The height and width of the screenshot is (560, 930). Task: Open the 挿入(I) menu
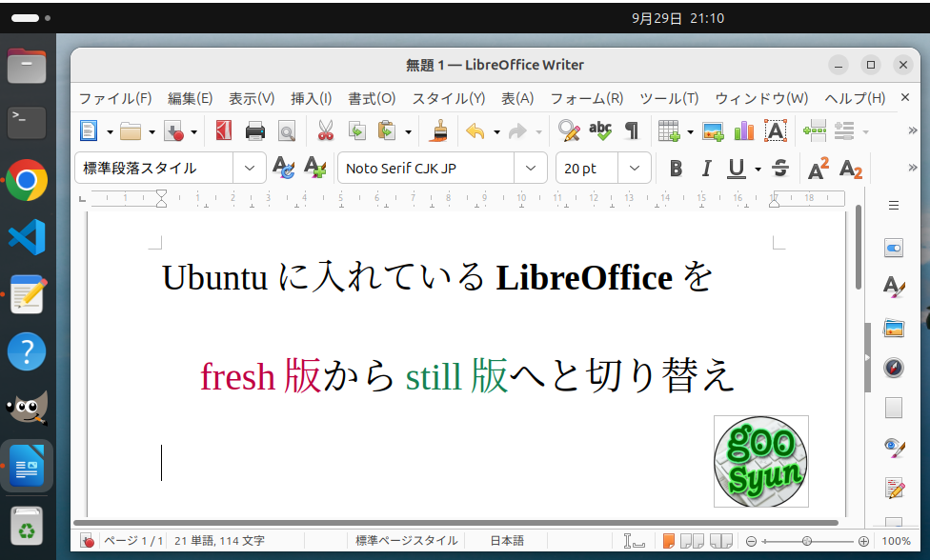pos(312,98)
